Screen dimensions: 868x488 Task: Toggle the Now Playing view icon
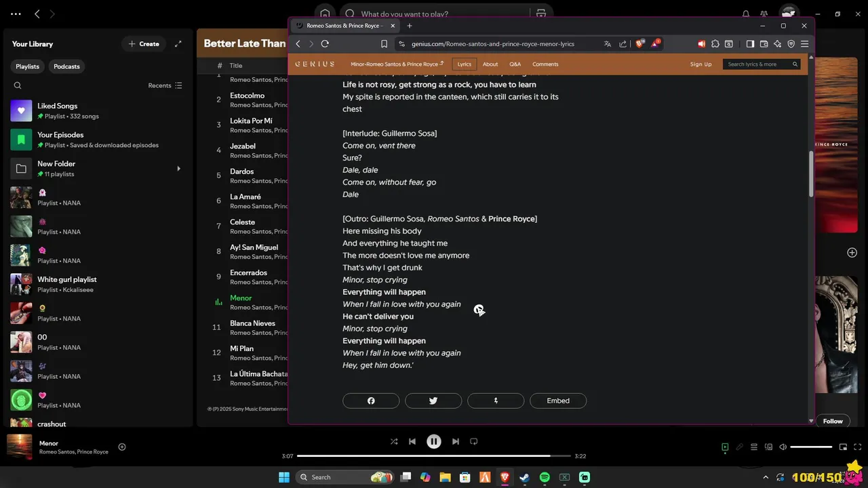[x=725, y=447]
